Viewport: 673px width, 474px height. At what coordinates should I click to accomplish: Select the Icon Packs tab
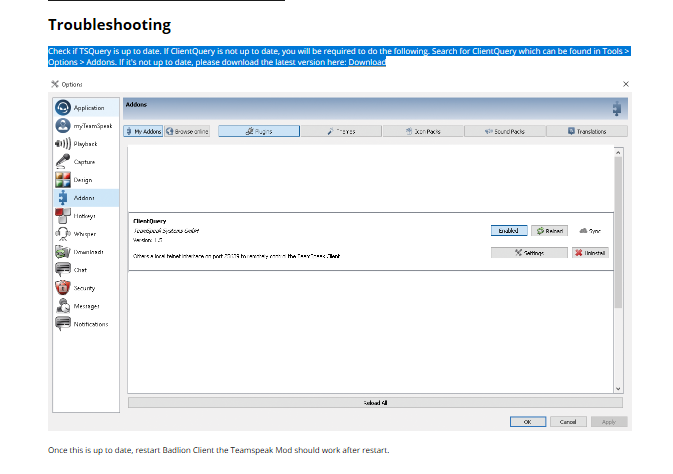[423, 131]
